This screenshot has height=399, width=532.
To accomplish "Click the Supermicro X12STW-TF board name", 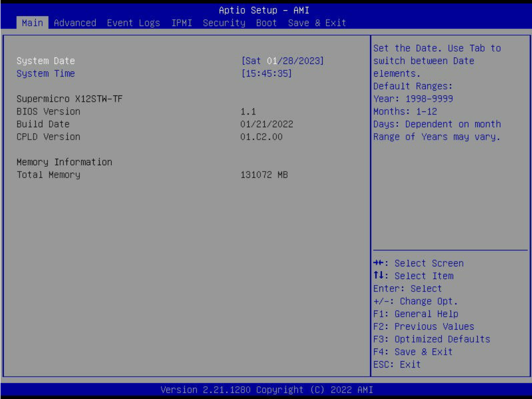I will click(70, 99).
